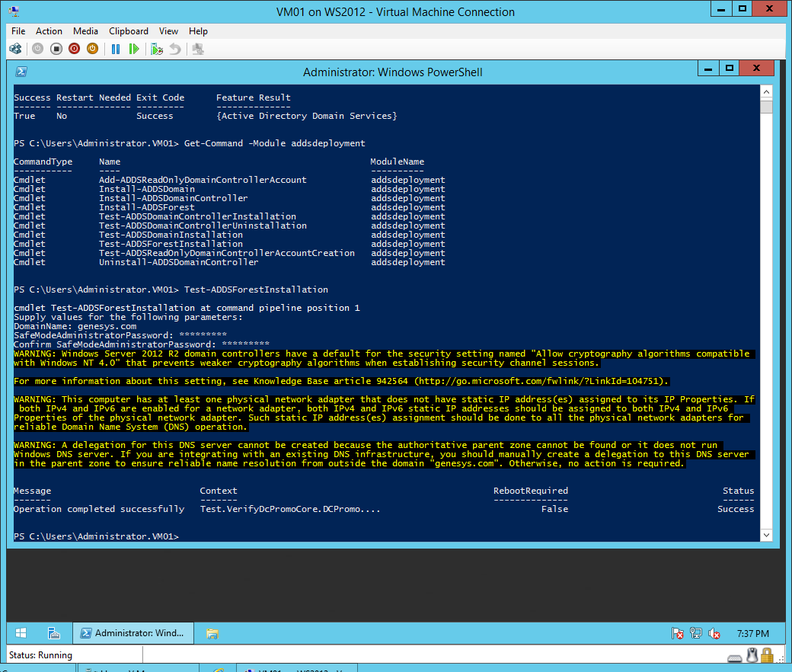Select the Administrator PowerShell taskbar button
This screenshot has height=672, width=792.
pos(133,633)
